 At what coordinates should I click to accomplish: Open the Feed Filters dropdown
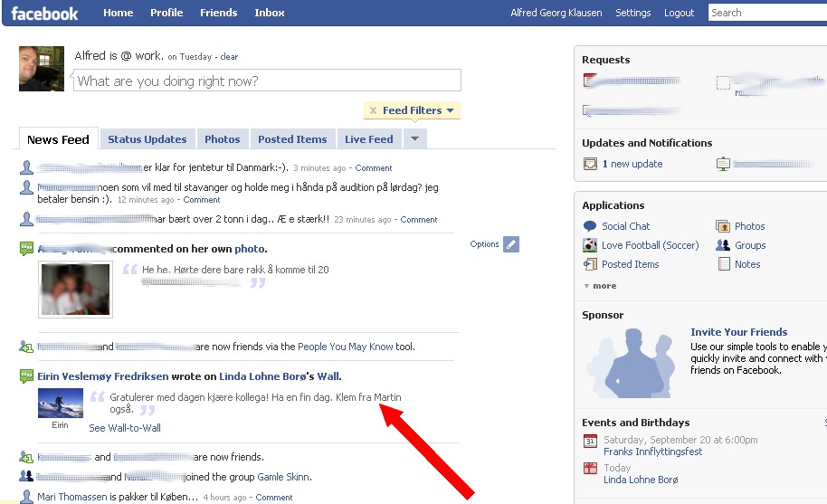pyautogui.click(x=418, y=110)
